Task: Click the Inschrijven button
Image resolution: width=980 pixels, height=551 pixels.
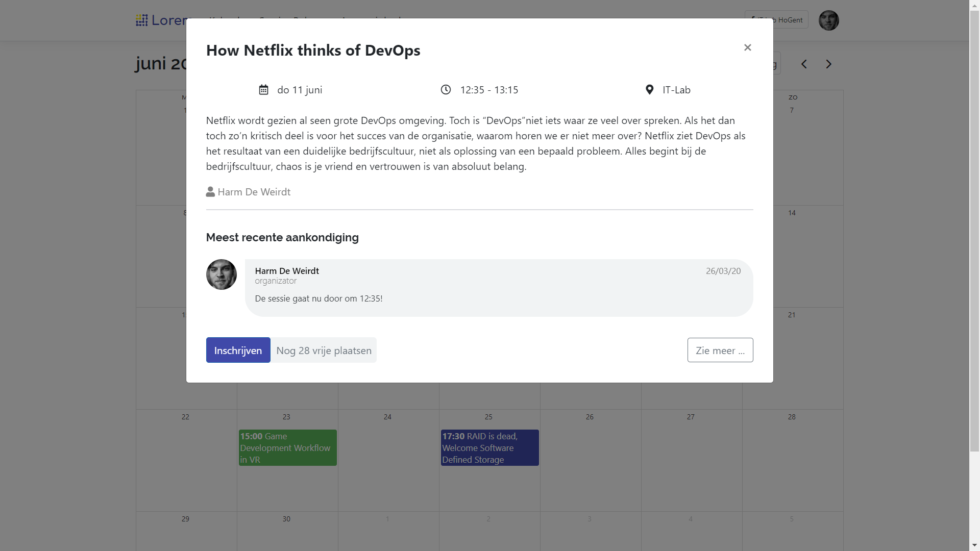Action: (x=238, y=350)
